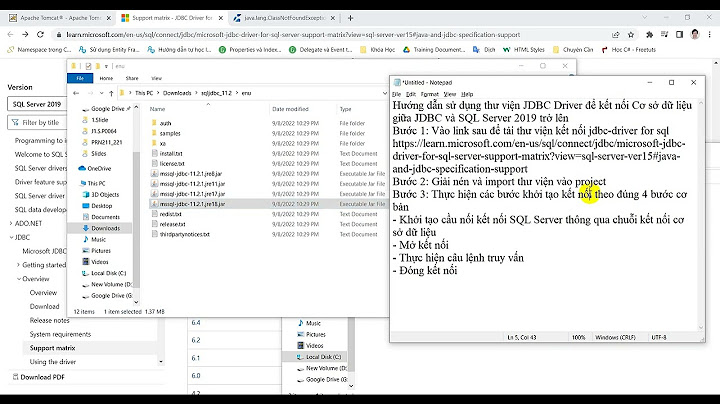The width and height of the screenshot is (720, 404).
Task: Open Local Disk (C:) in front Explorer pane
Action: pyautogui.click(x=108, y=273)
